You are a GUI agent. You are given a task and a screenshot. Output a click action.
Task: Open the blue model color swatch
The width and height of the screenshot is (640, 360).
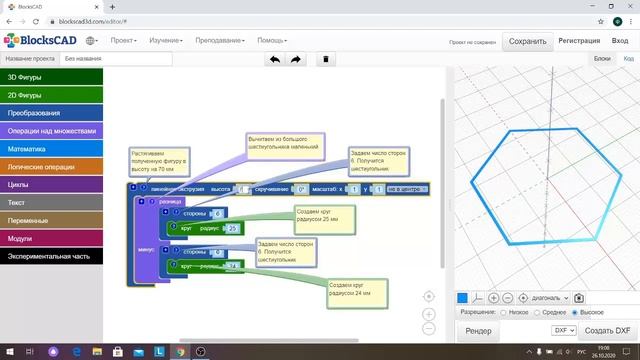click(x=462, y=298)
